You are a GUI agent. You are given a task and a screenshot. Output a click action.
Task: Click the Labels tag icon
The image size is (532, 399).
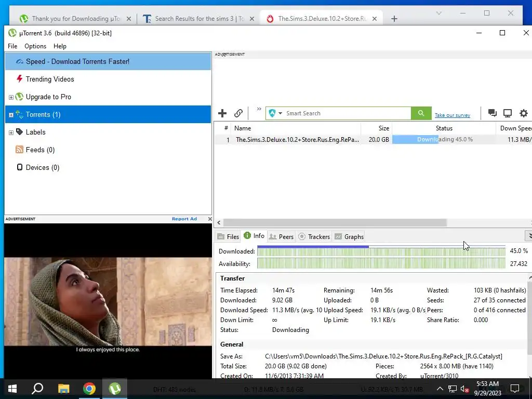19,131
